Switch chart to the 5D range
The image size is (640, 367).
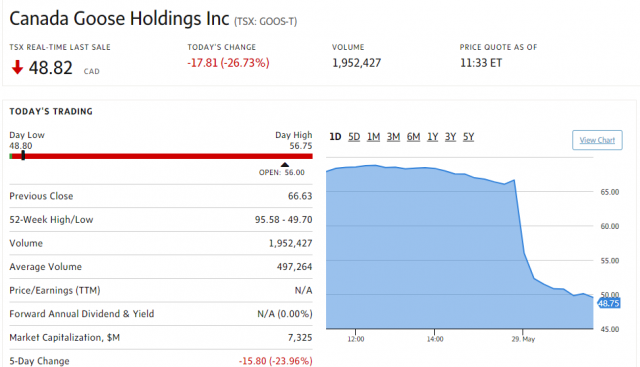[x=354, y=137]
